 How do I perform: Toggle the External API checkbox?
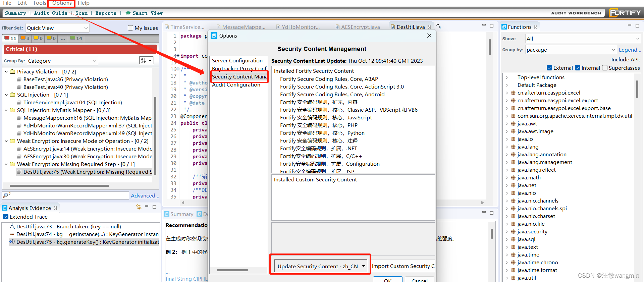(x=549, y=68)
